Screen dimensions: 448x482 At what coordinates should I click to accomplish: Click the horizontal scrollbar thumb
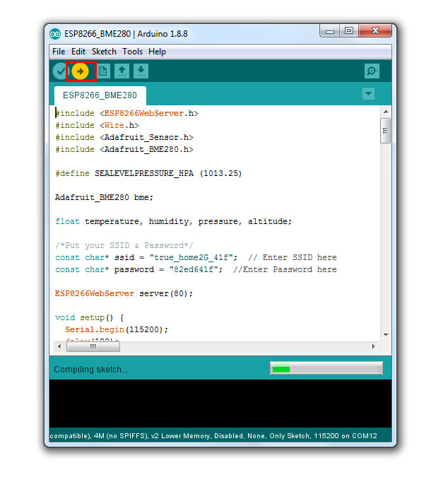93,346
